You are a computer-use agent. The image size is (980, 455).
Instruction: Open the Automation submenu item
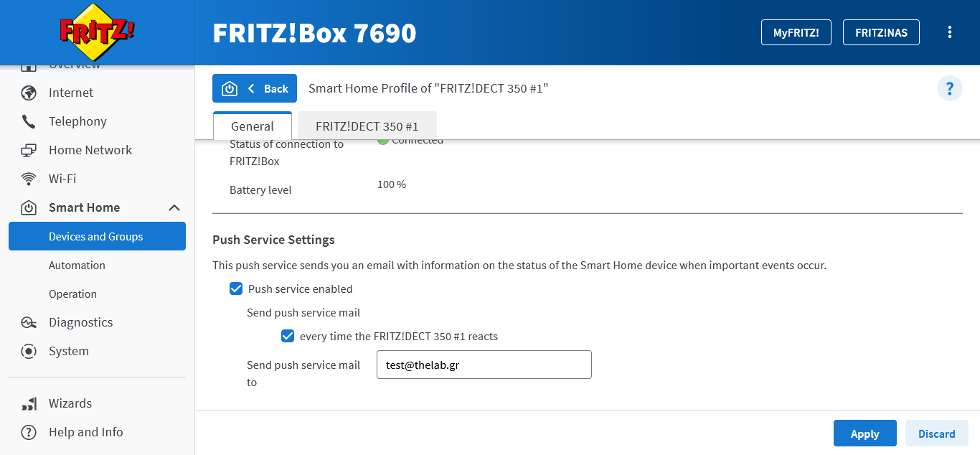coord(77,265)
